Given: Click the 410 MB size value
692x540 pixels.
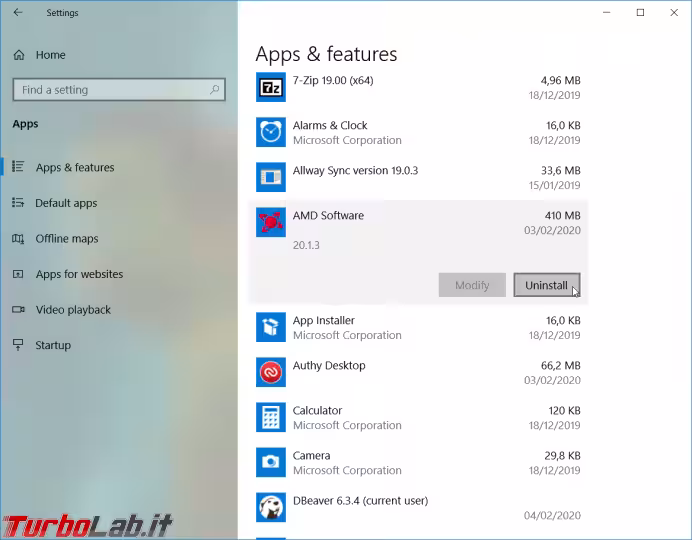Looking at the screenshot, I should point(562,215).
